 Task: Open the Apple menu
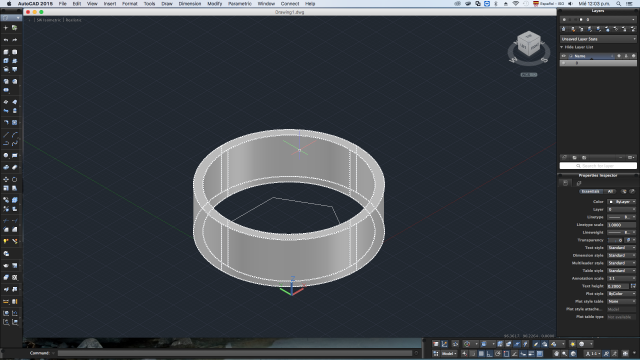(9, 4)
